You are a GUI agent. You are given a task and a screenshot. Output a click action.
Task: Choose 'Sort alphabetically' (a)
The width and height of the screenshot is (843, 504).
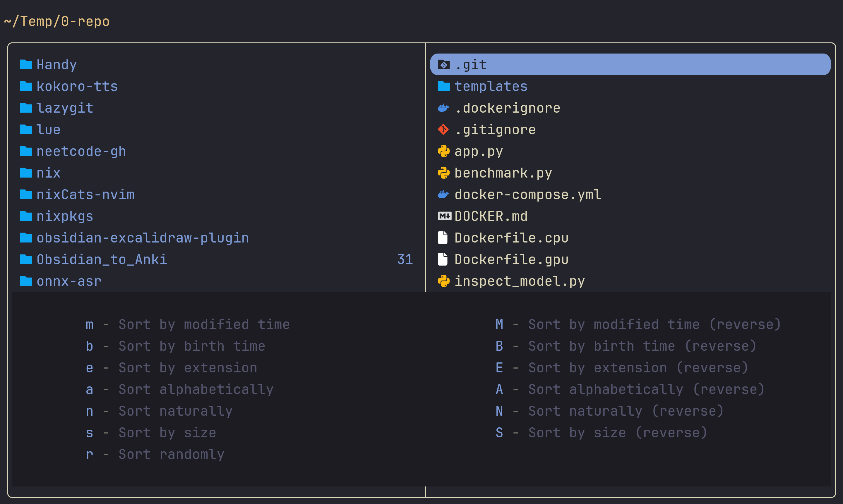pos(179,389)
